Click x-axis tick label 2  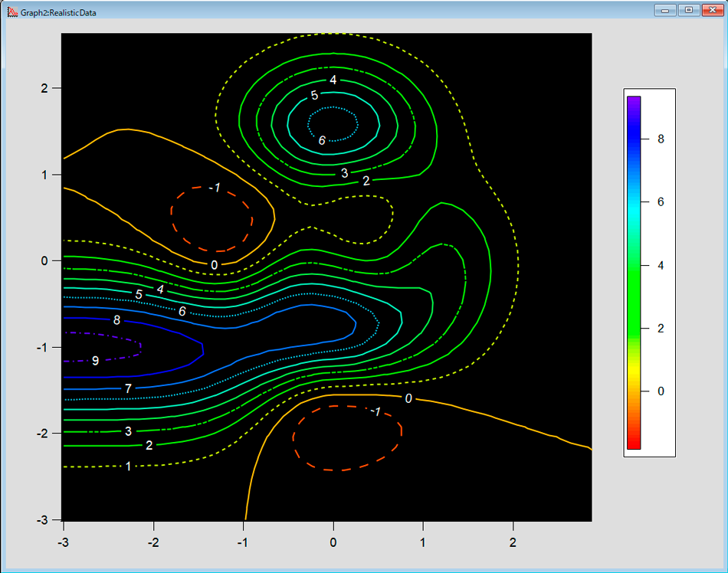coord(513,542)
